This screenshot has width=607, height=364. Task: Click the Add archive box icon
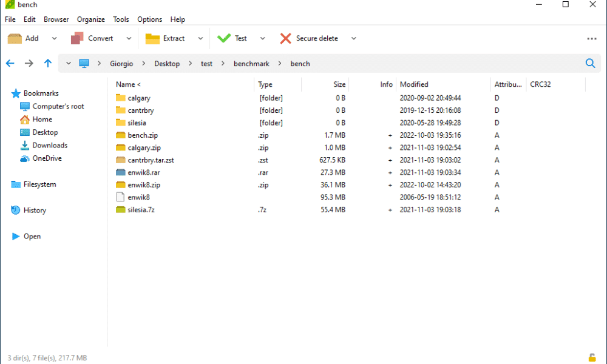[x=15, y=38]
